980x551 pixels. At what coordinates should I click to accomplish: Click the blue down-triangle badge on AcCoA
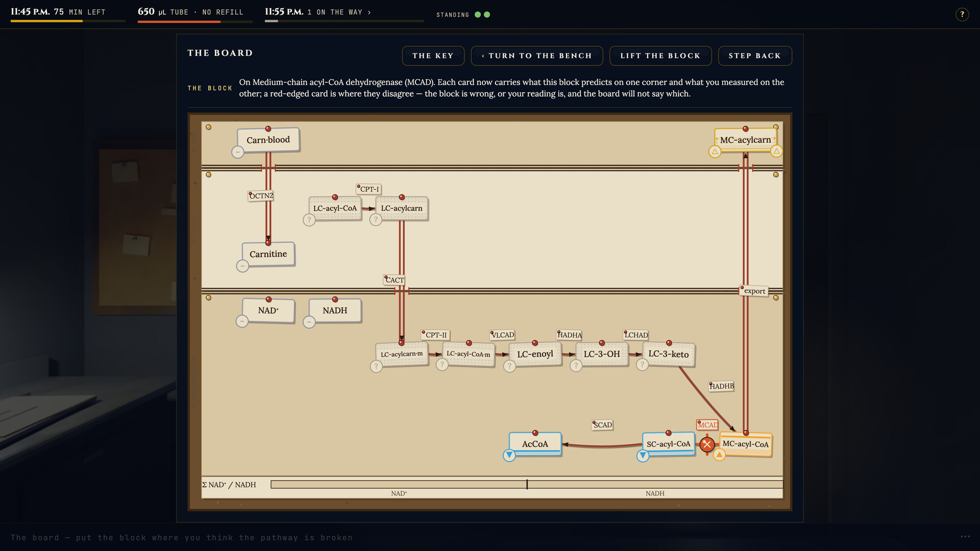pos(509,455)
